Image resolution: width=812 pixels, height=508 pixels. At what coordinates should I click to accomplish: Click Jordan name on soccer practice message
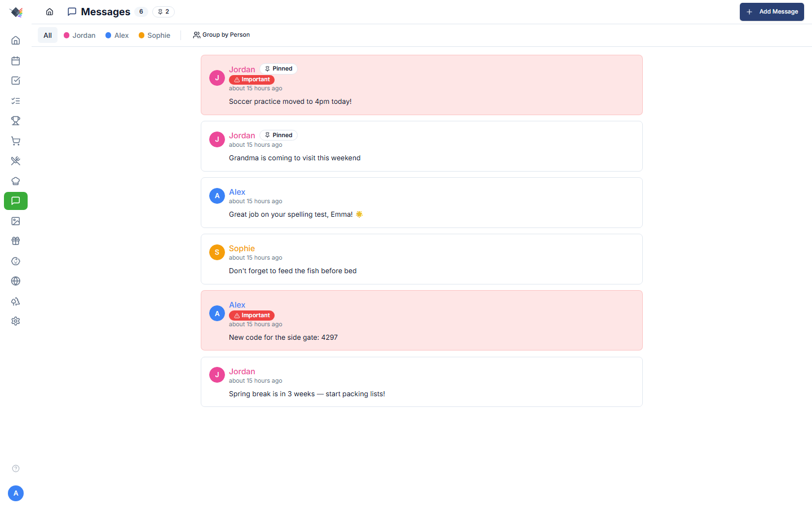[242, 69]
